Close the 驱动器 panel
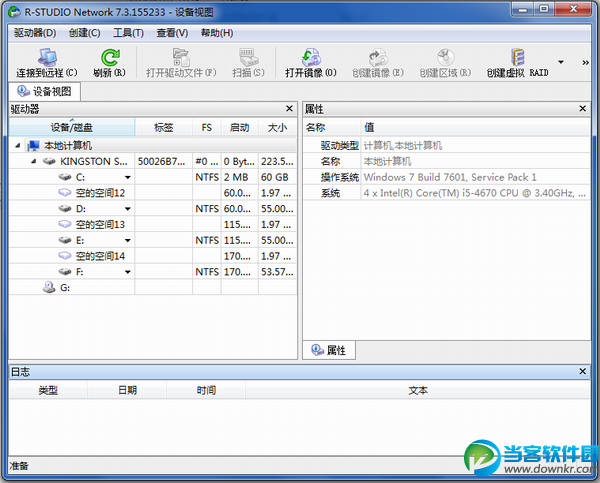 pyautogui.click(x=289, y=109)
